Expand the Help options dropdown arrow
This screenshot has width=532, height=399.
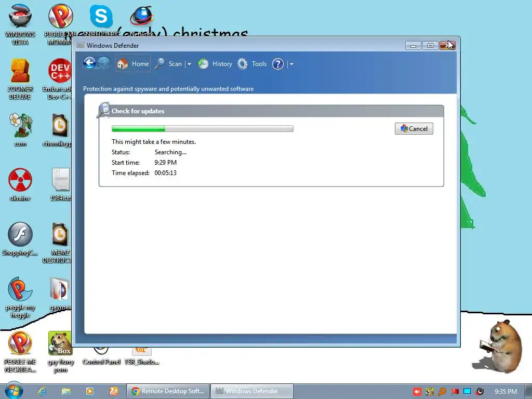[291, 64]
